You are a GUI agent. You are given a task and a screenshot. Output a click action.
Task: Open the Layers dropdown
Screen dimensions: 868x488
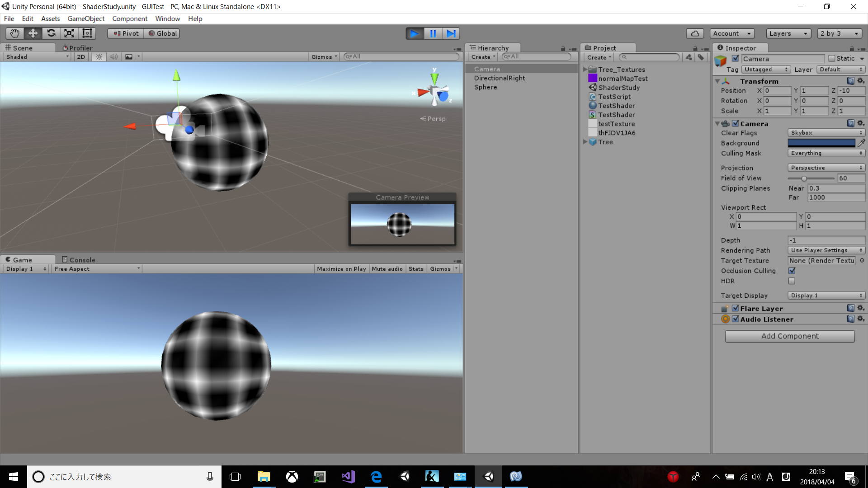(x=788, y=33)
